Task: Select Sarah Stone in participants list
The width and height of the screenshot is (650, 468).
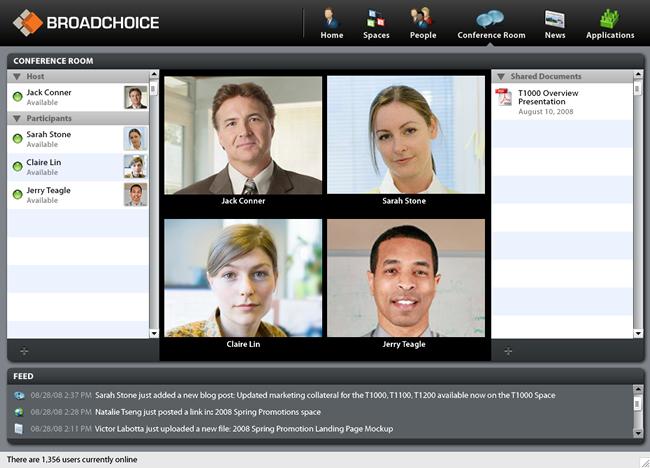Action: (78, 139)
